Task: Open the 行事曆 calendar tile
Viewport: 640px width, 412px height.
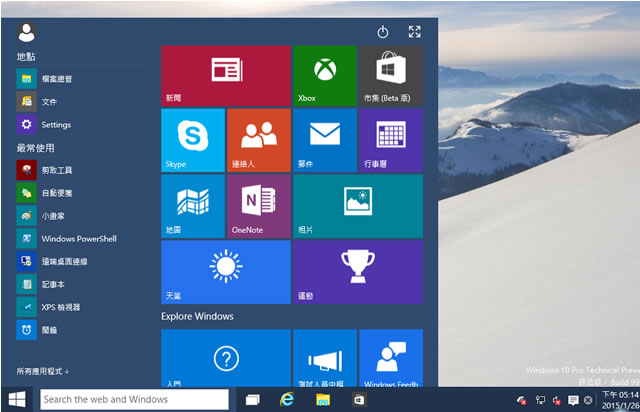Action: click(x=390, y=140)
